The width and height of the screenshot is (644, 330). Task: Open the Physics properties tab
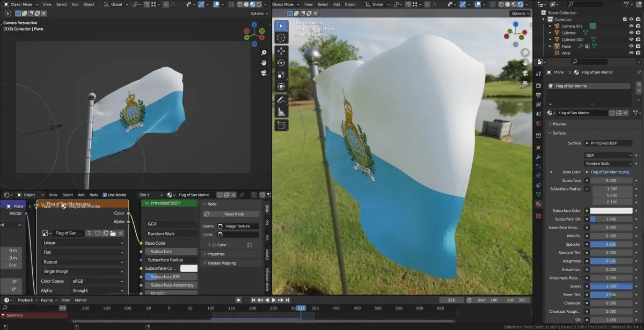coord(538,175)
